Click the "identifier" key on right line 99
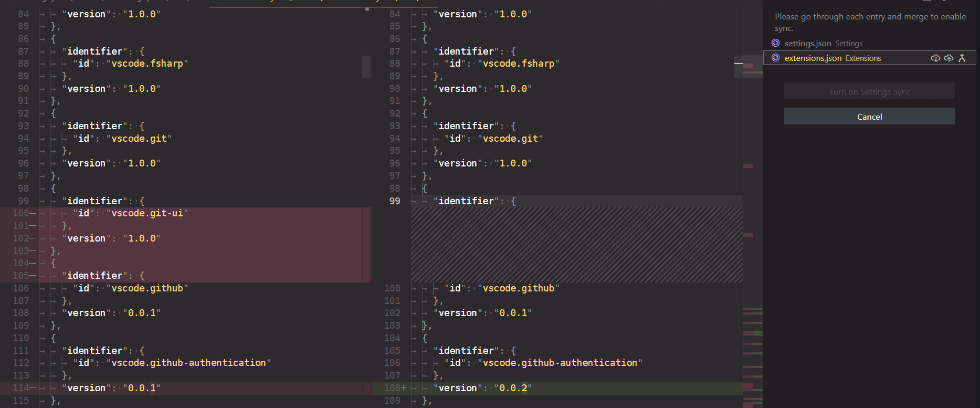The width and height of the screenshot is (980, 408). (x=466, y=201)
